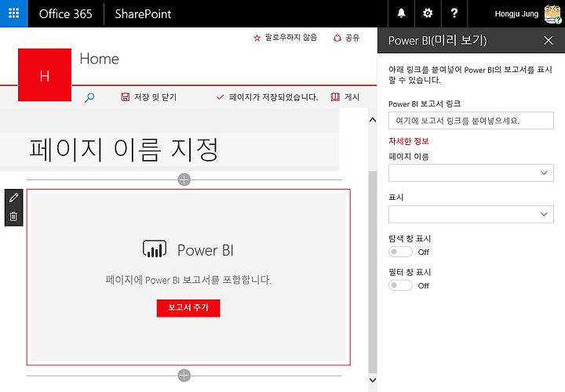Viewport: 565px width, 392px height.
Task: Expand the 페이지 이름 dropdown
Action: (x=471, y=172)
